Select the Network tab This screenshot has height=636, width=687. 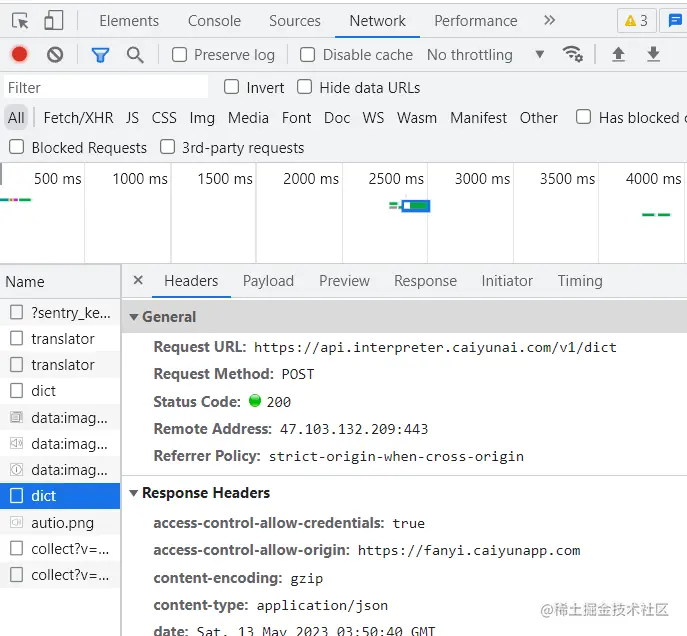(x=378, y=21)
